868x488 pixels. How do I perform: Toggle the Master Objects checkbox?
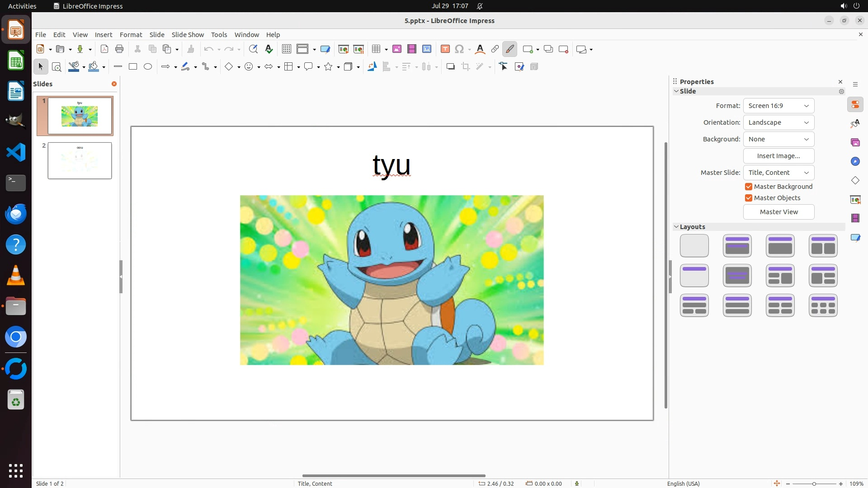[749, 198]
